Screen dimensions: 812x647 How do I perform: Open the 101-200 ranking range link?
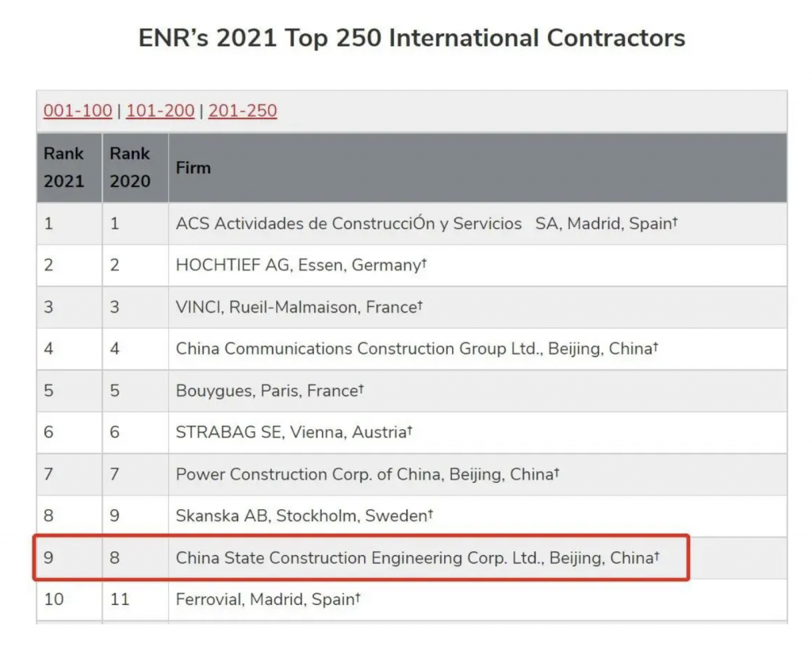tap(160, 111)
